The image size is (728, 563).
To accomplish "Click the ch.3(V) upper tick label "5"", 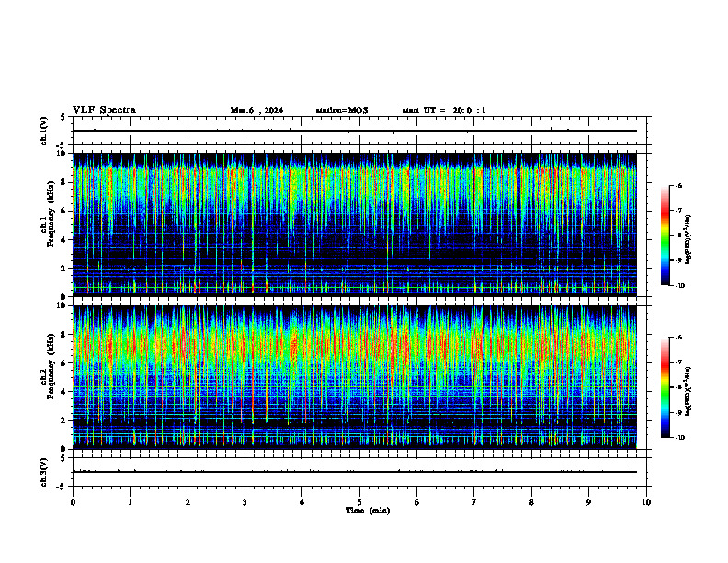I will pos(63,458).
